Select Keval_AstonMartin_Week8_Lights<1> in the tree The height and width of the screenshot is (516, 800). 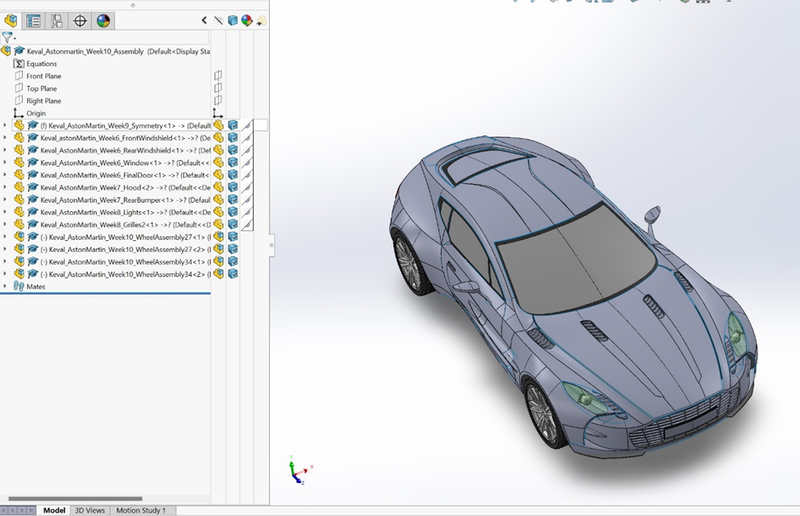pos(125,212)
